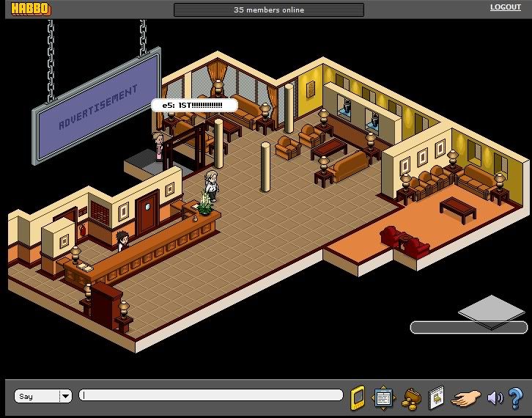Select the avatar standing by the plant
Screen dimensions: 532x418
[x=212, y=185]
